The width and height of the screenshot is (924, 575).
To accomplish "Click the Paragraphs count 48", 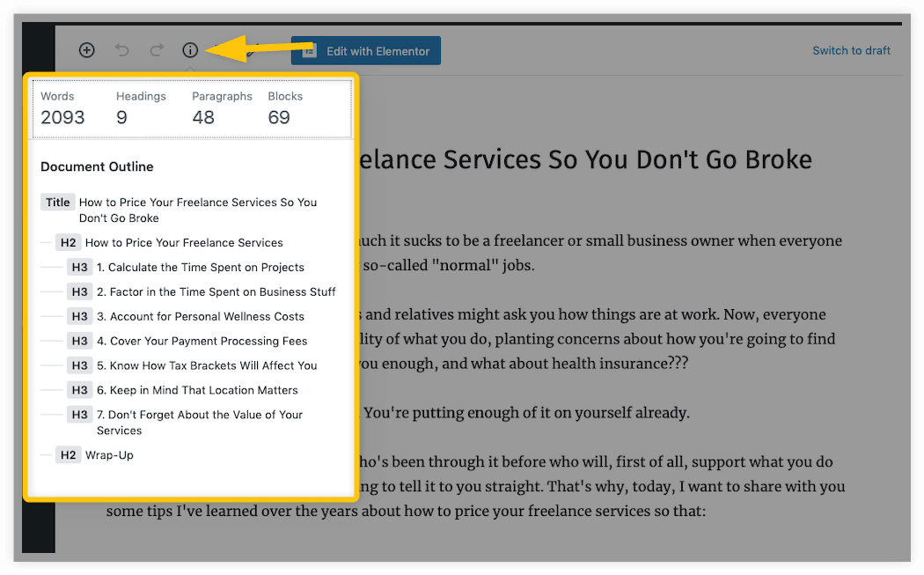I will coord(203,117).
